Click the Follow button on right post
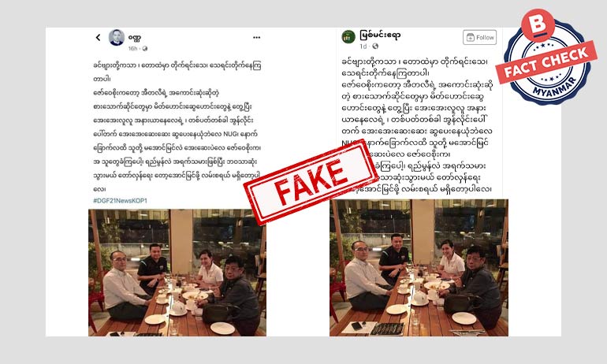Viewport: 607px width, 364px height. tap(479, 37)
